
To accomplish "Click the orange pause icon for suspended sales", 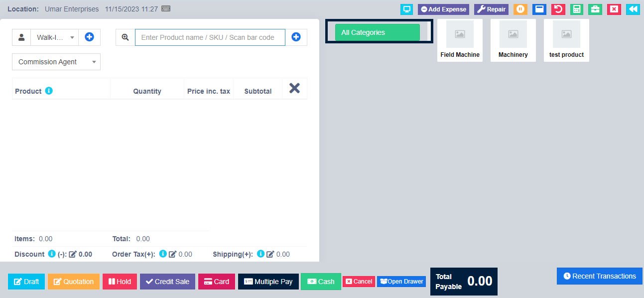I will coord(520,9).
